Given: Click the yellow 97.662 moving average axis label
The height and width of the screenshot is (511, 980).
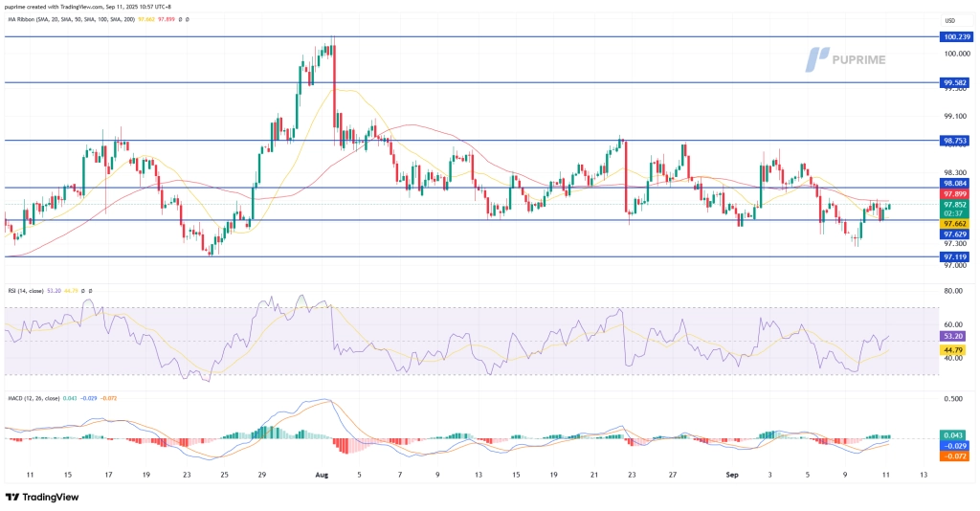Looking at the screenshot, I should click(x=955, y=224).
